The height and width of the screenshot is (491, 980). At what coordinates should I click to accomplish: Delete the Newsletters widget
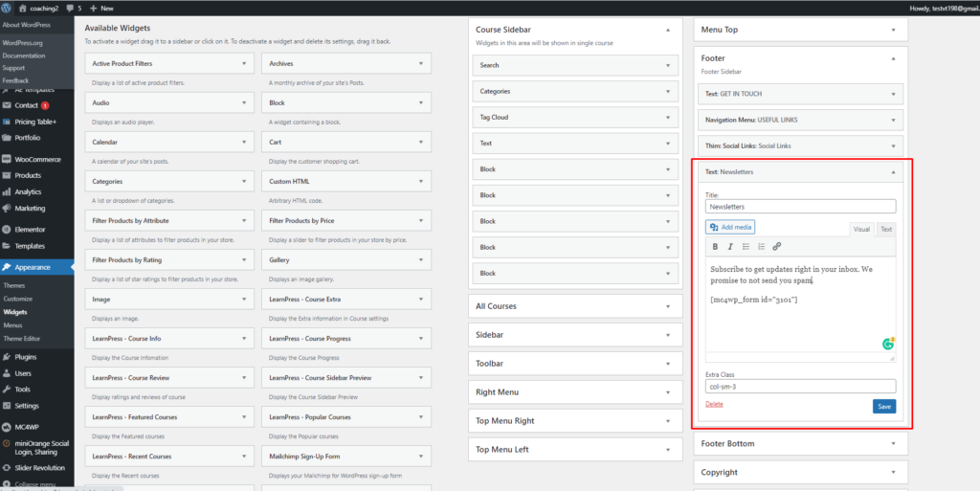click(714, 404)
